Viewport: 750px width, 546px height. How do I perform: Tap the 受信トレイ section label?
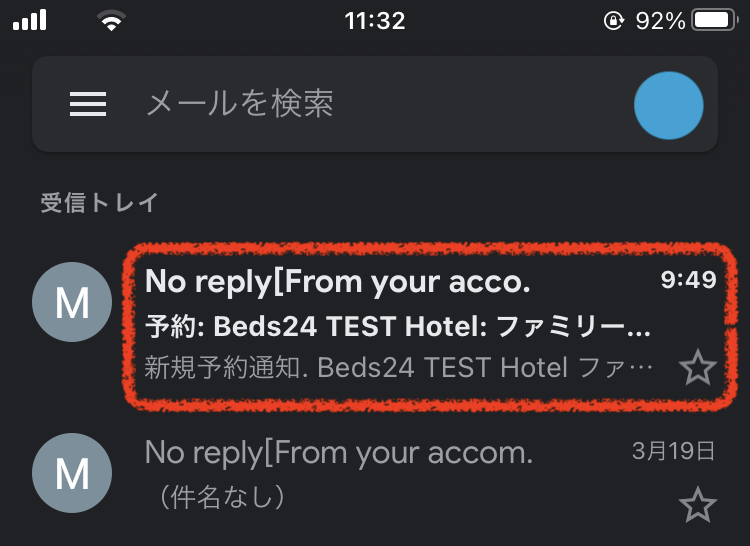click(99, 203)
